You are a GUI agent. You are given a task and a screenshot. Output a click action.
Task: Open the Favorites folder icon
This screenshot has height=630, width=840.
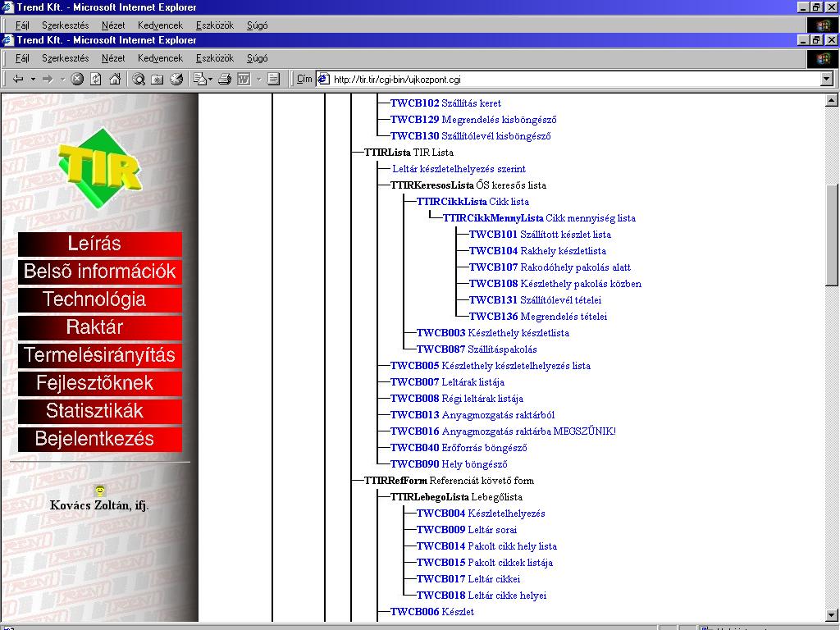click(157, 80)
